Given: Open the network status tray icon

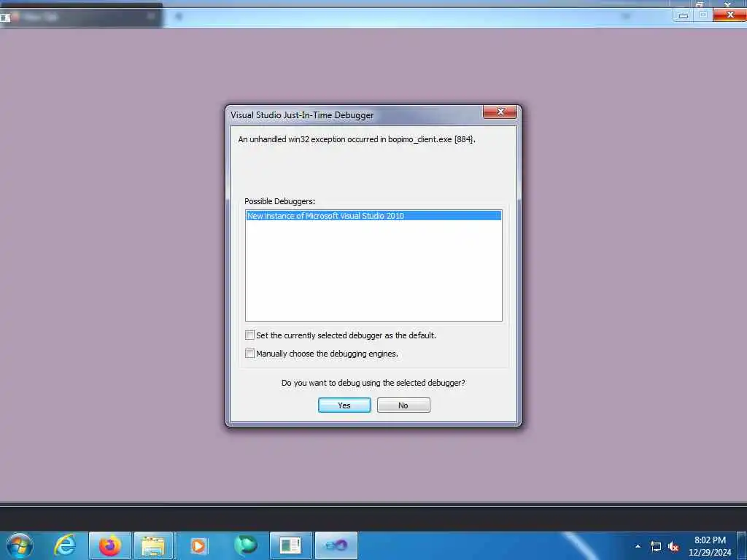Looking at the screenshot, I should pyautogui.click(x=656, y=547).
